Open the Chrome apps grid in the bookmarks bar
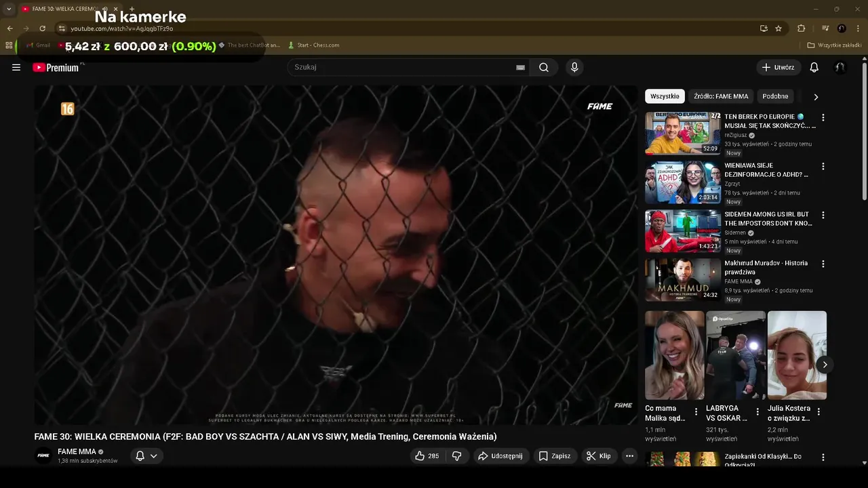This screenshot has width=868, height=488. pos(9,45)
